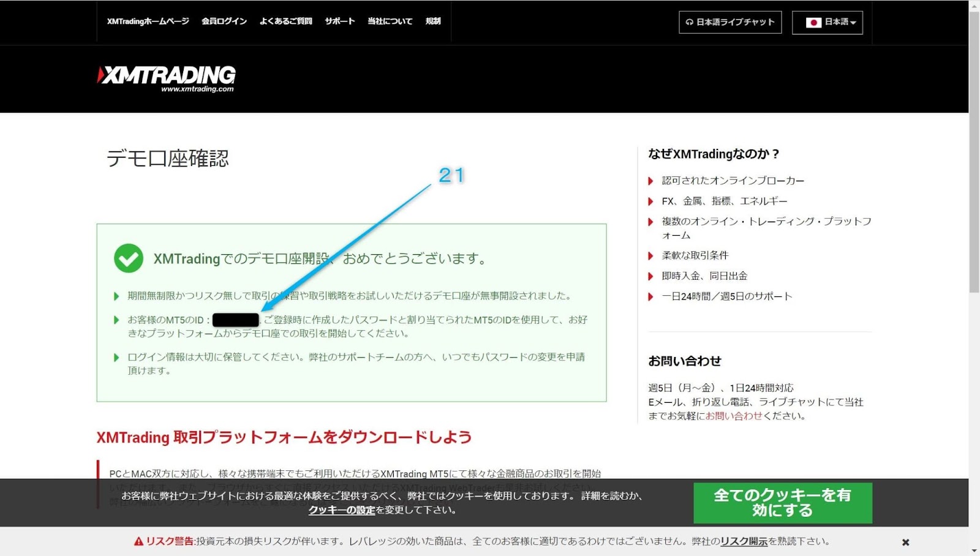The image size is (980, 556).
Task: Click the scrollbar down arrow
Action: pos(974,550)
